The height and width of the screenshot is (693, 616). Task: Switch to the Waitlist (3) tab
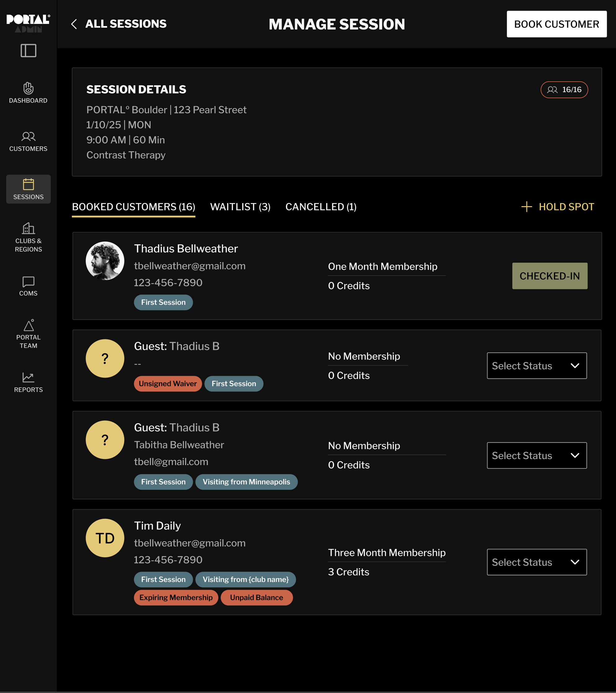(240, 207)
